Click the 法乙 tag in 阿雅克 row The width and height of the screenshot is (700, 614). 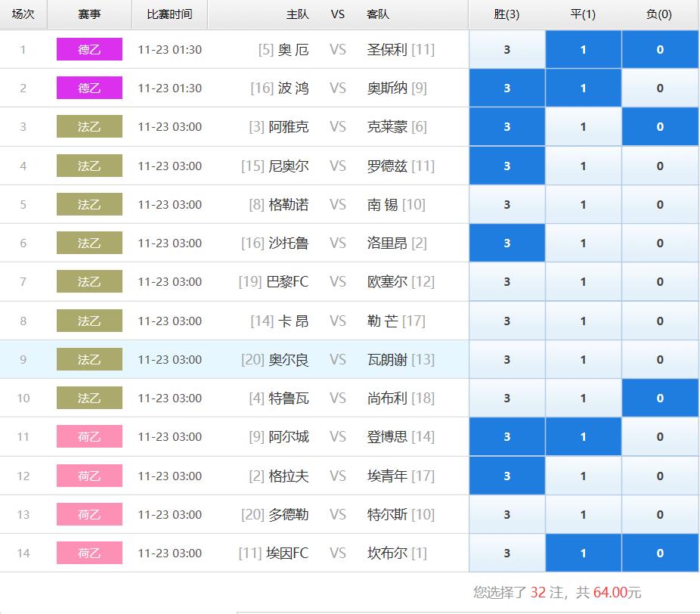(89, 126)
